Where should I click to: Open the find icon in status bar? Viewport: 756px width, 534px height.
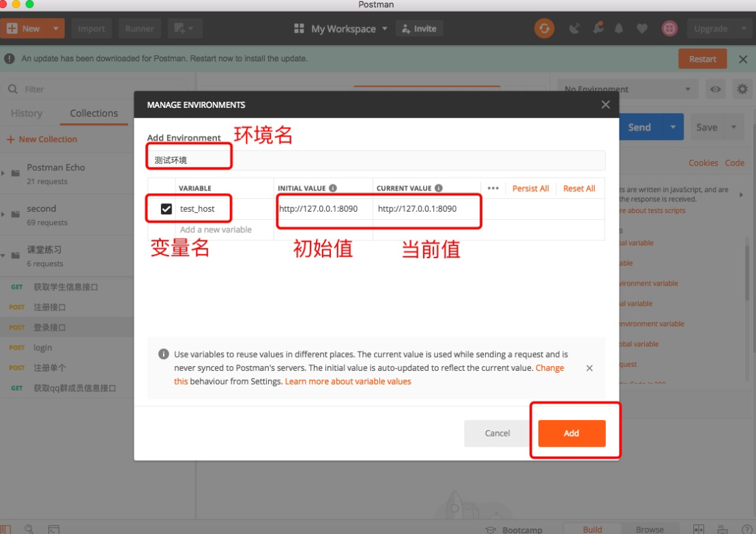pyautogui.click(x=29, y=529)
